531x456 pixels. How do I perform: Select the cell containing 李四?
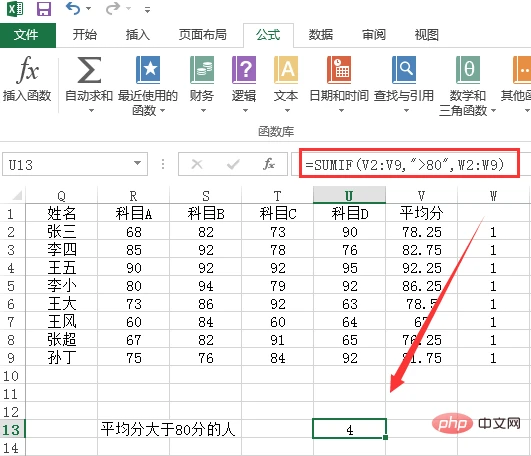pyautogui.click(x=61, y=250)
